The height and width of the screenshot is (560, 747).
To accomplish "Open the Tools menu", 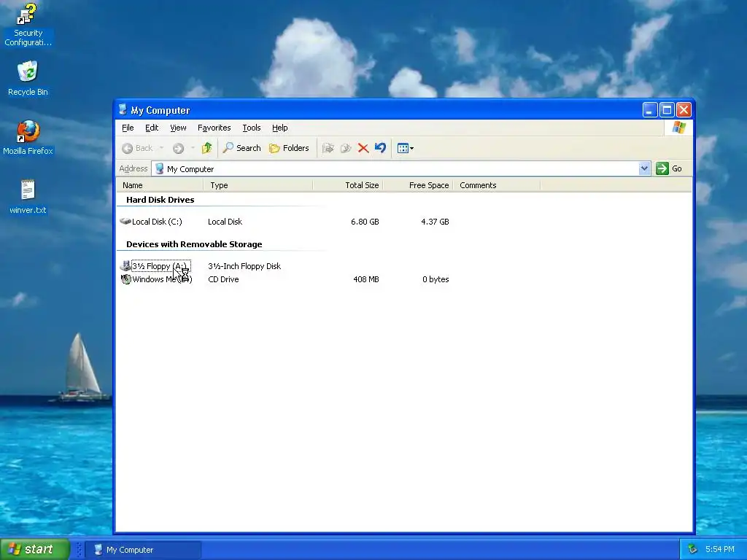I will pyautogui.click(x=252, y=128).
